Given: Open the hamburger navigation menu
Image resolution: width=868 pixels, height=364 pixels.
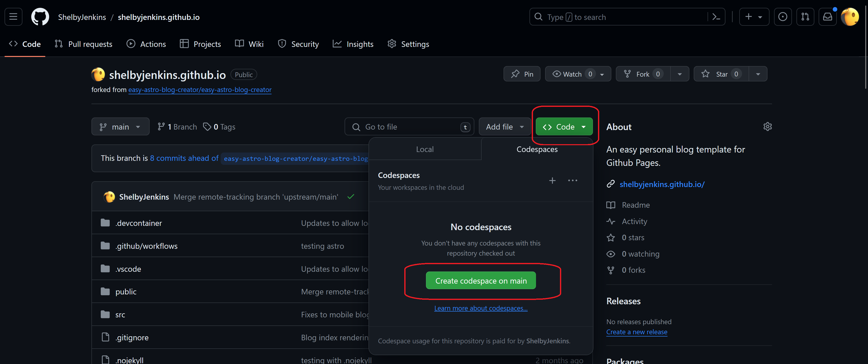Looking at the screenshot, I should coord(13,17).
